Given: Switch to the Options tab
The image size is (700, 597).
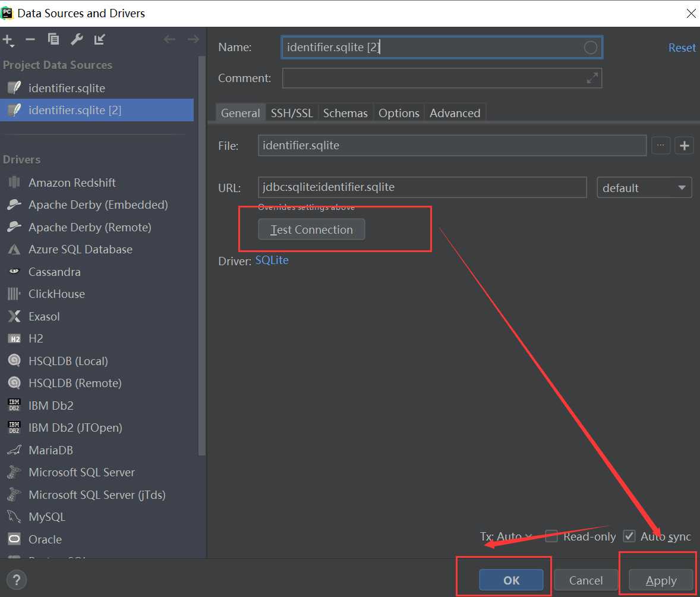Looking at the screenshot, I should pyautogui.click(x=399, y=113).
